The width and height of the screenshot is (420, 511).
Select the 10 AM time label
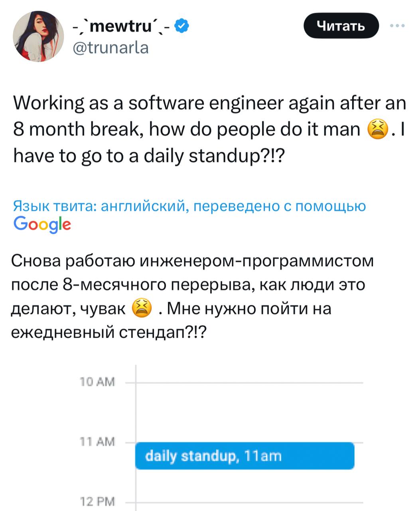pyautogui.click(x=97, y=382)
